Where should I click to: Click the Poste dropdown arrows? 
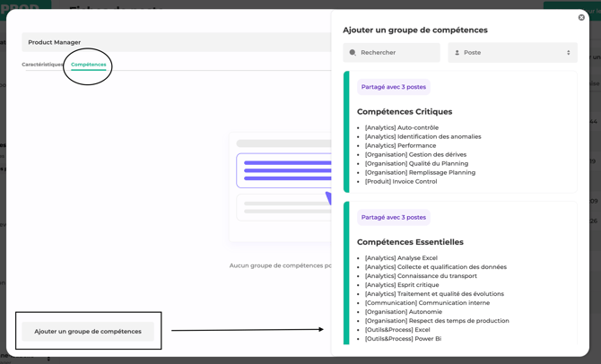568,53
